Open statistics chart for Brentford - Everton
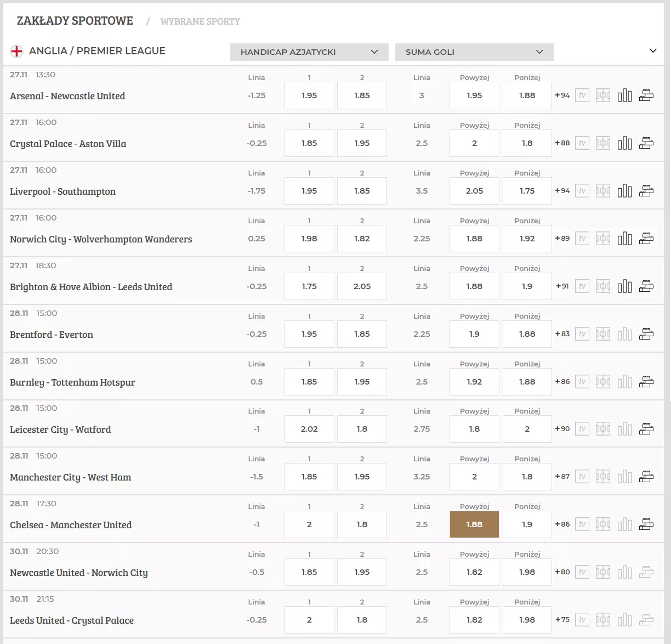The width and height of the screenshot is (671, 644). pos(624,334)
